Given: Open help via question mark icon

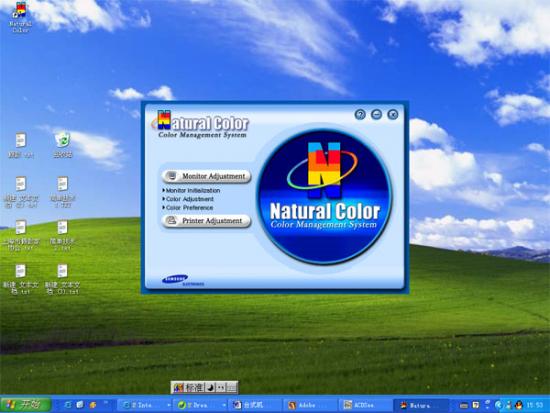Looking at the screenshot, I should [x=360, y=114].
